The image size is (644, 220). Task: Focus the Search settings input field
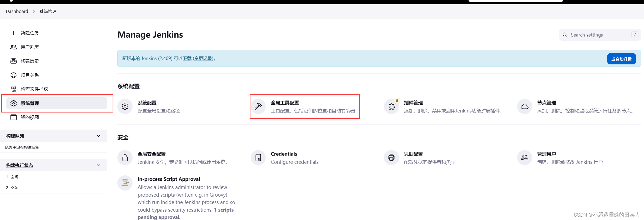600,35
